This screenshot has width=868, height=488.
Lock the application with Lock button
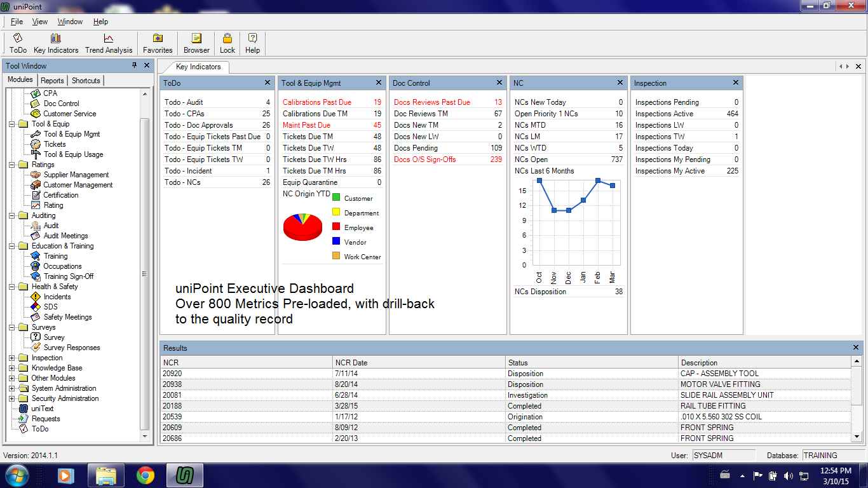(227, 43)
